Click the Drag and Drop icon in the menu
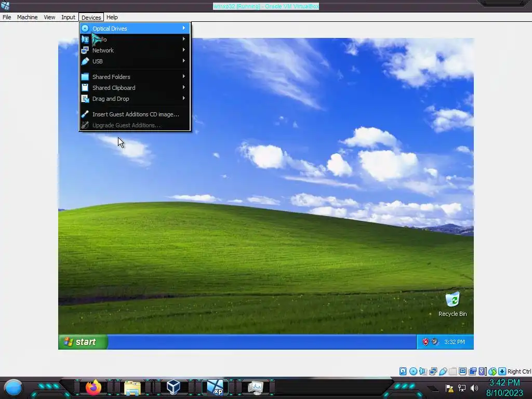The width and height of the screenshot is (532, 399). [x=85, y=99]
